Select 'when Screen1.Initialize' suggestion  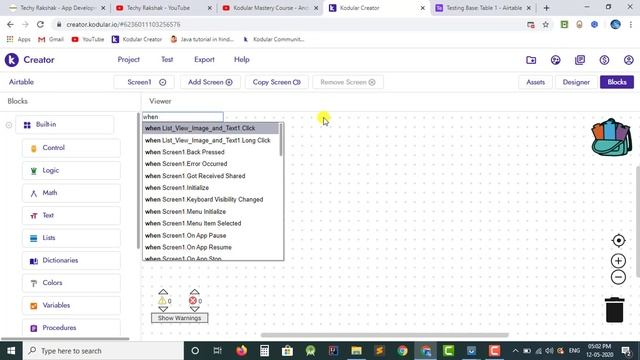pos(211,188)
